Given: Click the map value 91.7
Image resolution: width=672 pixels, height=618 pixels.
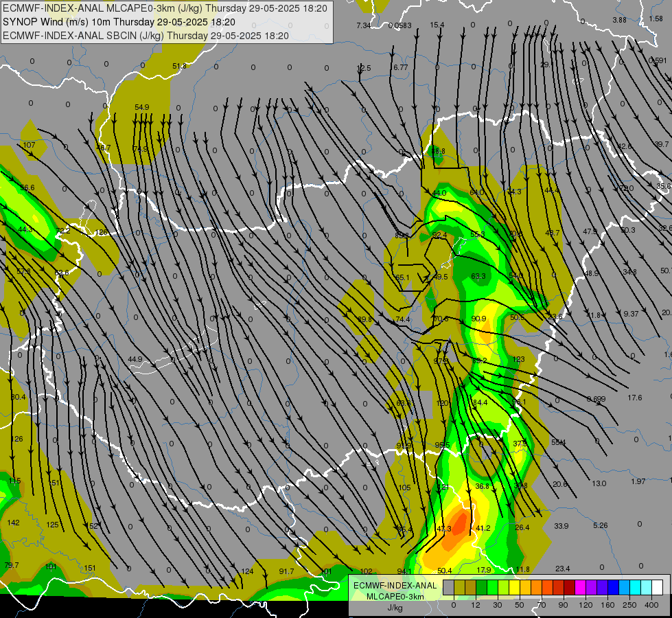Looking at the screenshot, I should (x=286, y=571).
